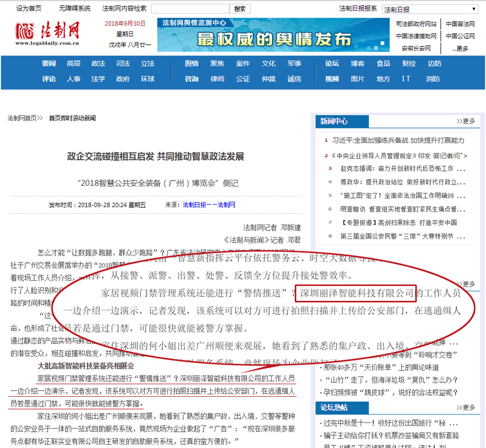Viewport: 486px width, 448px height.
Task: Click the 最权威的舆情发布 banner
Action: [x=273, y=35]
